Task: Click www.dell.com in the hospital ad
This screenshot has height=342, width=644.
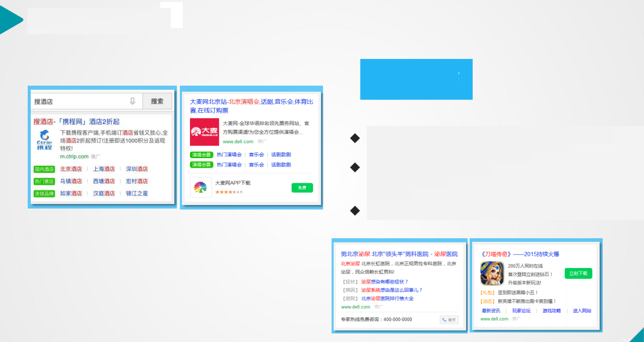Action: click(356, 307)
